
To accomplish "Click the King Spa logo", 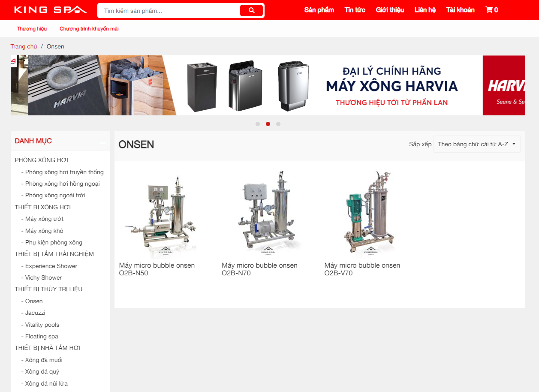I will click(x=50, y=10).
